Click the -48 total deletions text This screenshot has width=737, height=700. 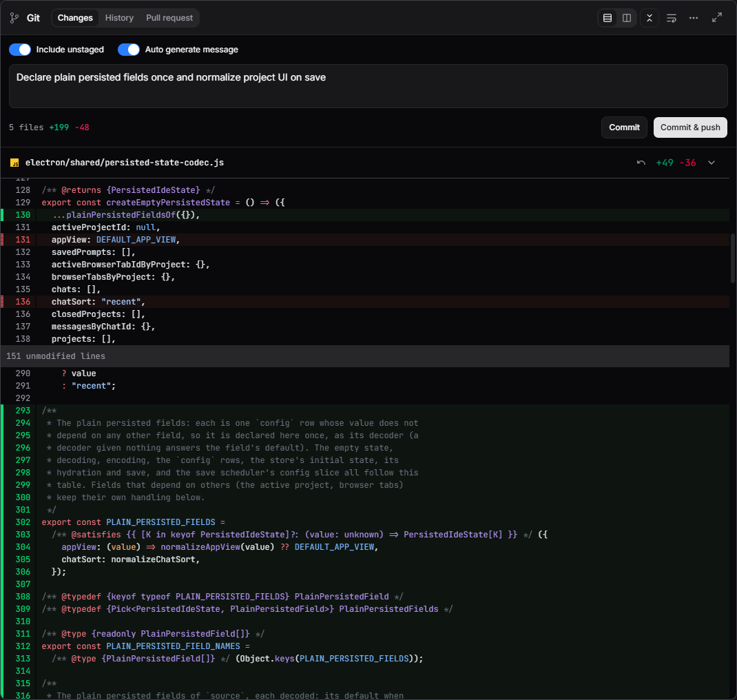pos(82,127)
